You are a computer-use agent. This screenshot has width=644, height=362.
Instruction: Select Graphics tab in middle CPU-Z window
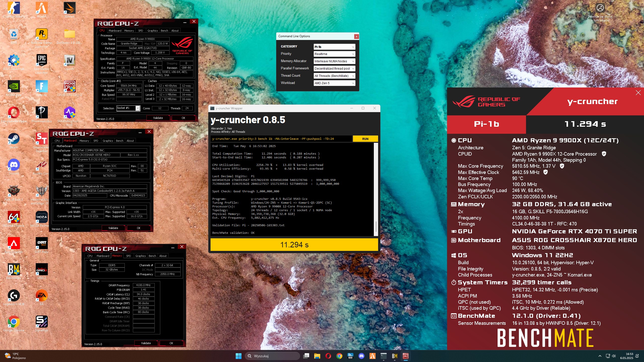tap(108, 141)
